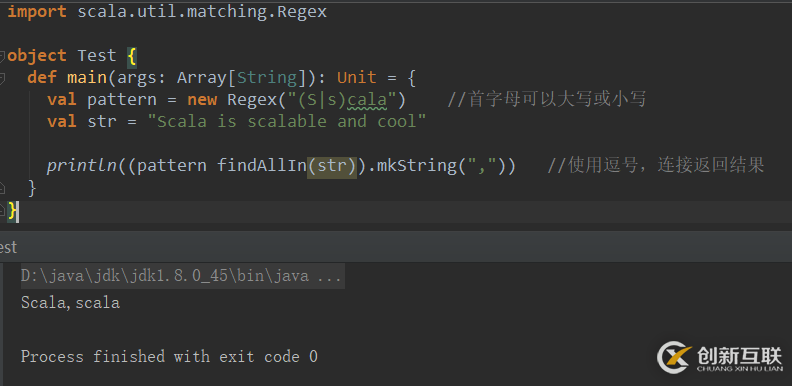The height and width of the screenshot is (386, 792).
Task: Click the closing brace of main method
Action: tap(32, 188)
